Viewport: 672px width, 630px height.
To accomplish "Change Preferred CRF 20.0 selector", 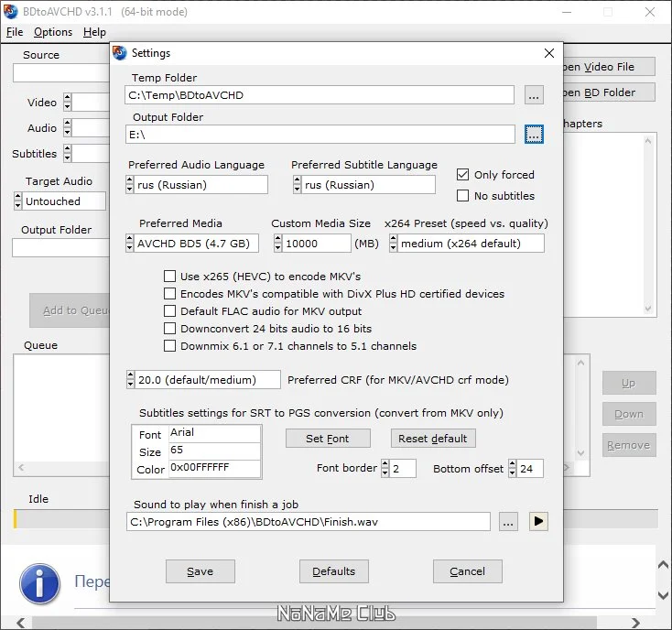I will (x=203, y=380).
